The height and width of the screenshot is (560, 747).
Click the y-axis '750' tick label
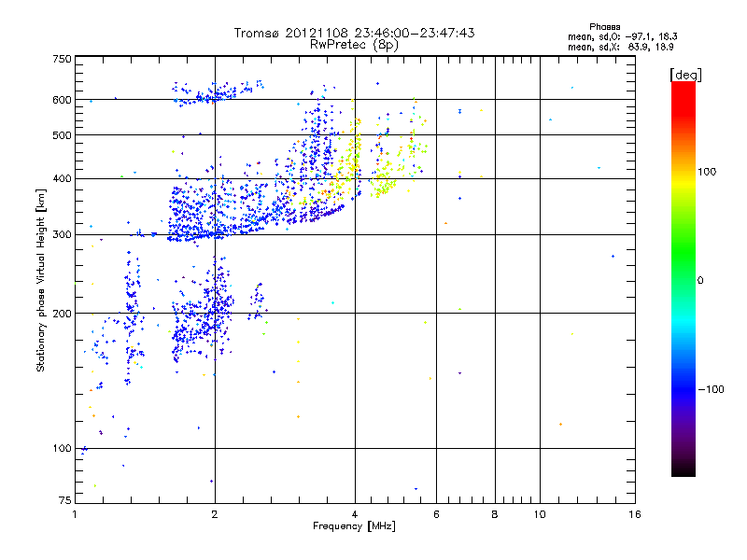tap(62, 59)
